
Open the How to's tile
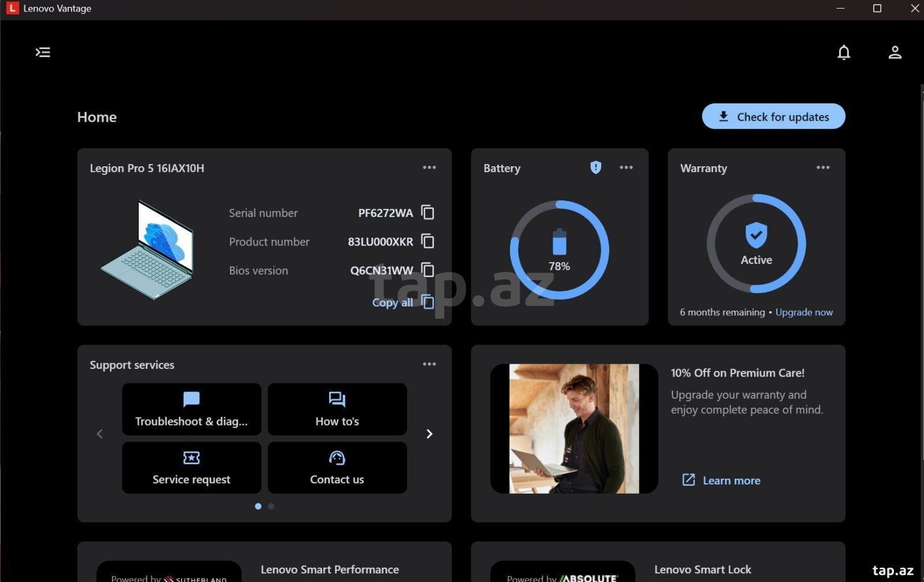tap(337, 409)
